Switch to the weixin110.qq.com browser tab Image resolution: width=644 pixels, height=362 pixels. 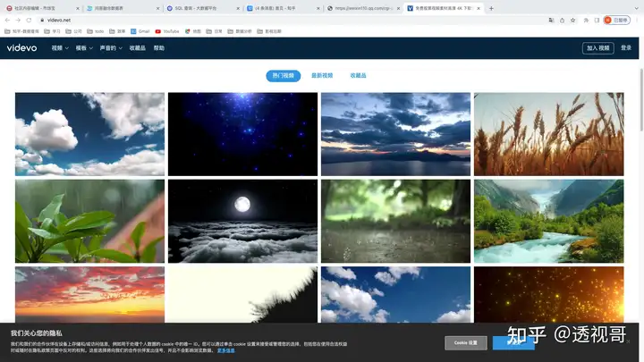pos(361,8)
